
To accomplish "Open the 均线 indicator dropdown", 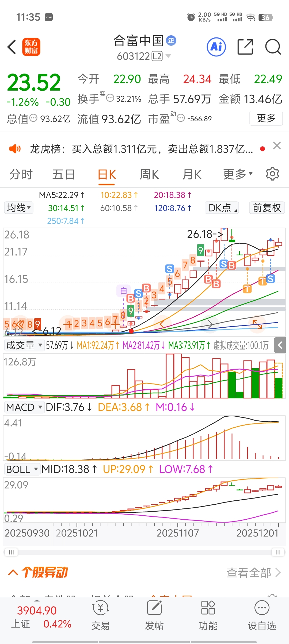I will [19, 208].
